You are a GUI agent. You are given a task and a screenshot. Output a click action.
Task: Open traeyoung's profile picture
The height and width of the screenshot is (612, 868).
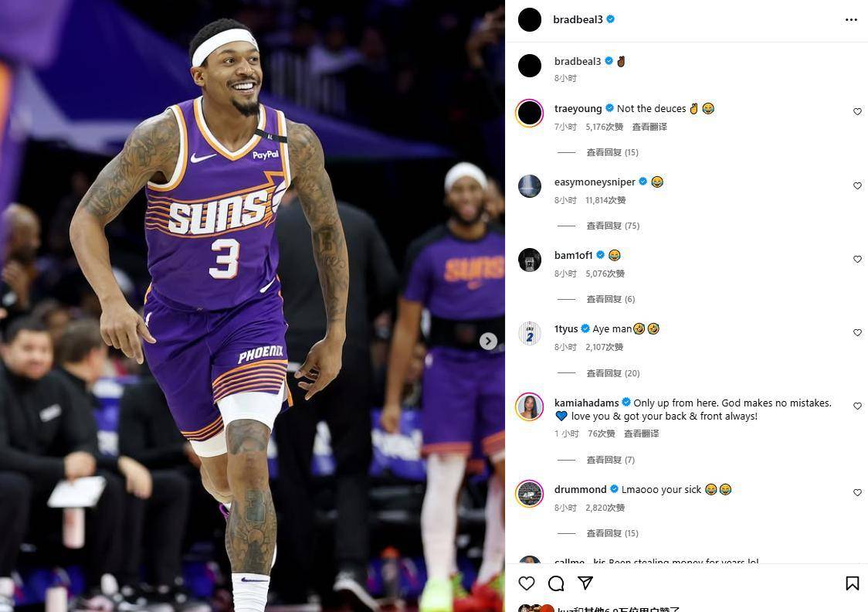(530, 113)
